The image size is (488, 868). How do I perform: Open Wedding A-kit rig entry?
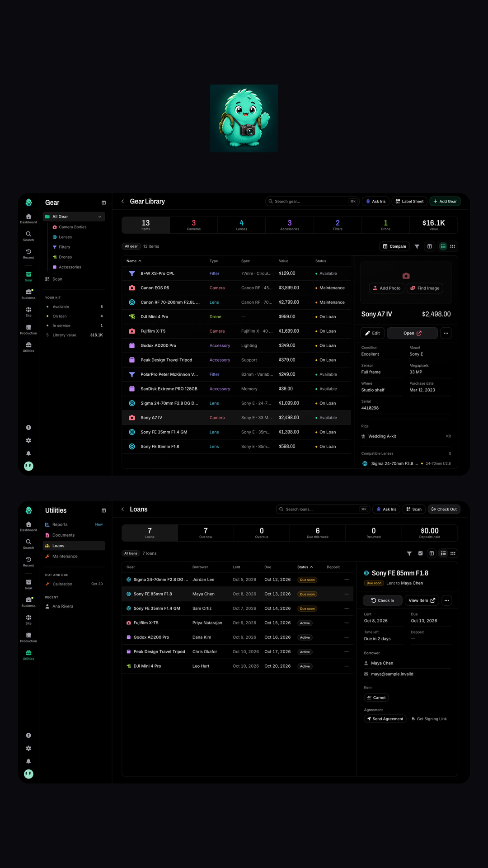tap(406, 436)
